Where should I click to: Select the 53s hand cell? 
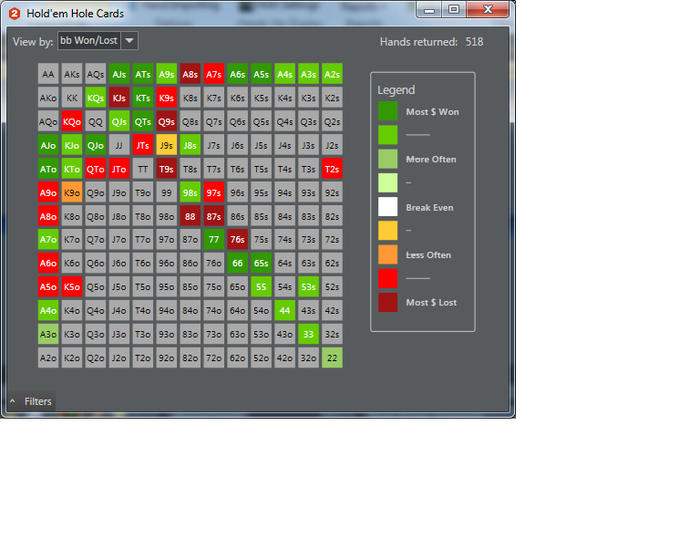click(x=308, y=287)
